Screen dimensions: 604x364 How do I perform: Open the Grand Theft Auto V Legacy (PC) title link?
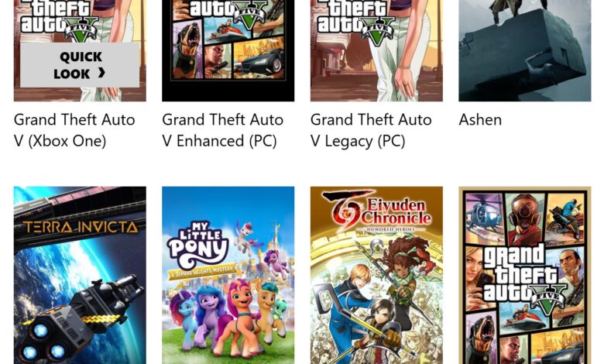(x=371, y=130)
